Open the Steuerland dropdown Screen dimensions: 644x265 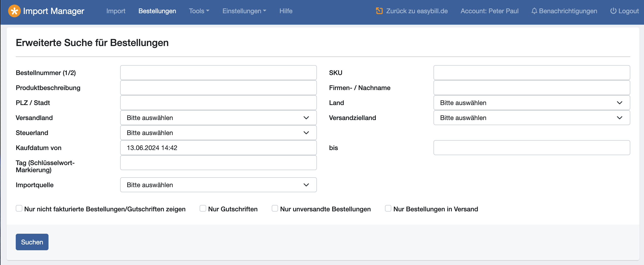218,133
